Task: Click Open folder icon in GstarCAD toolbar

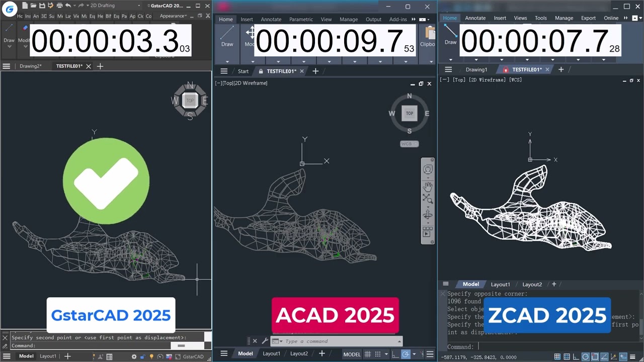Action: point(33,6)
